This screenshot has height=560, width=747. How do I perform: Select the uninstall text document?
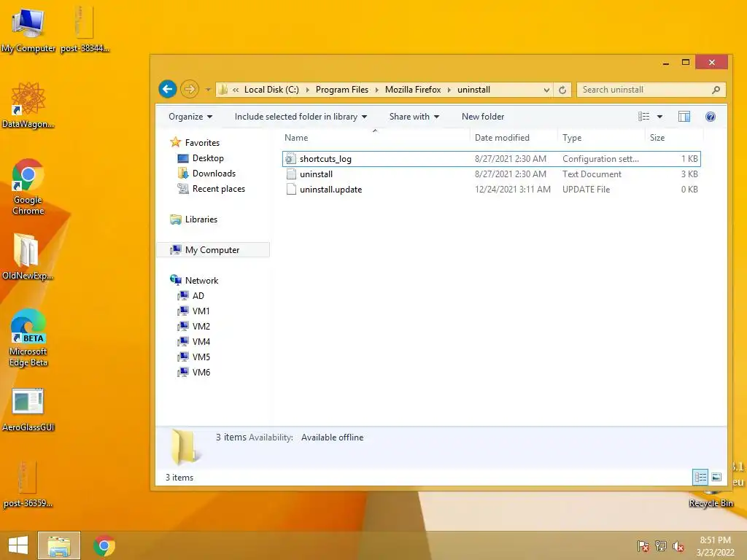tap(491, 174)
